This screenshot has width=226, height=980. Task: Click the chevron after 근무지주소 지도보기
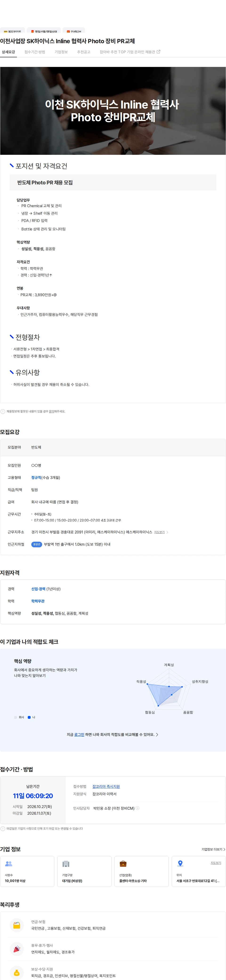[x=167, y=532]
